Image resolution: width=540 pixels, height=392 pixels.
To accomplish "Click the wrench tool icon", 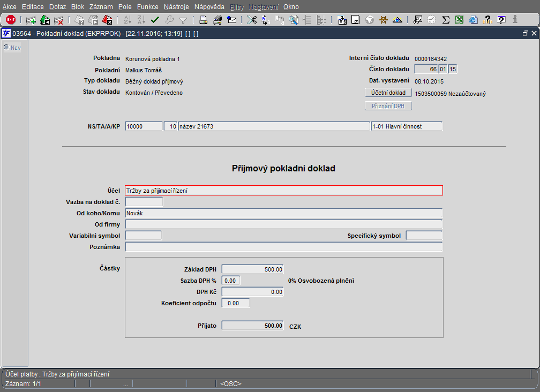I will pos(169,20).
